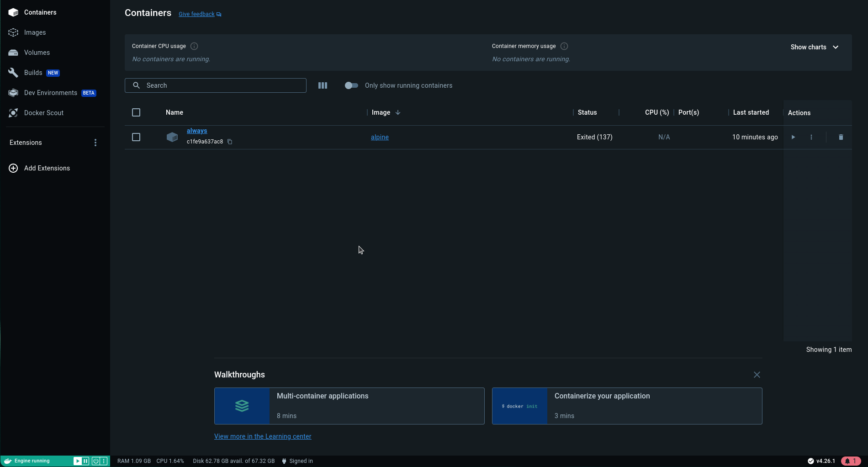Click the Exited (137) status cell
Screen dimensions: 868x467
coord(594,137)
